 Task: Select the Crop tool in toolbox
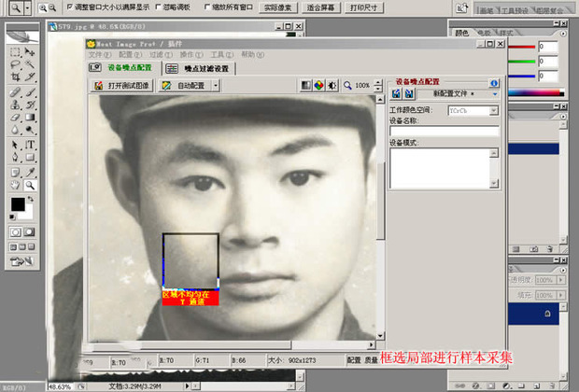16,77
